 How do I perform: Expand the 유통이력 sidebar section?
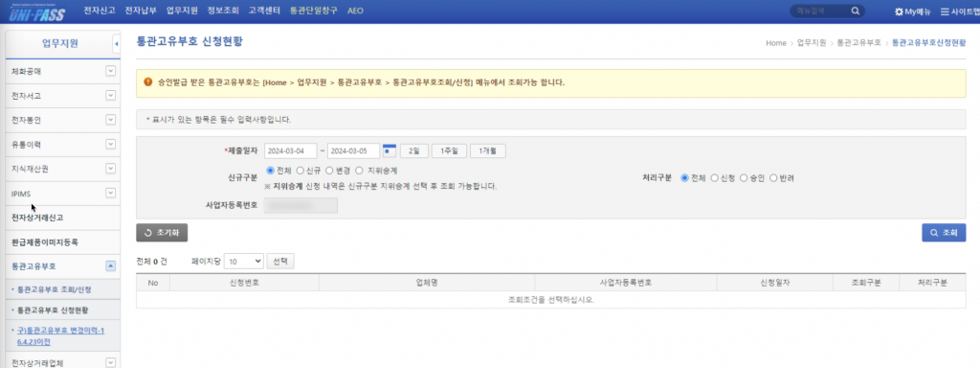click(x=111, y=145)
